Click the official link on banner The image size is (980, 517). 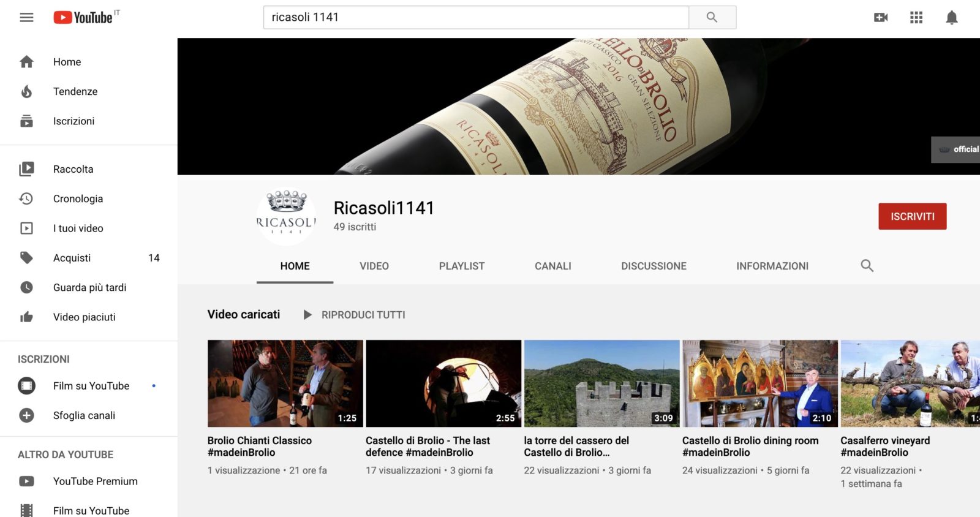point(956,149)
